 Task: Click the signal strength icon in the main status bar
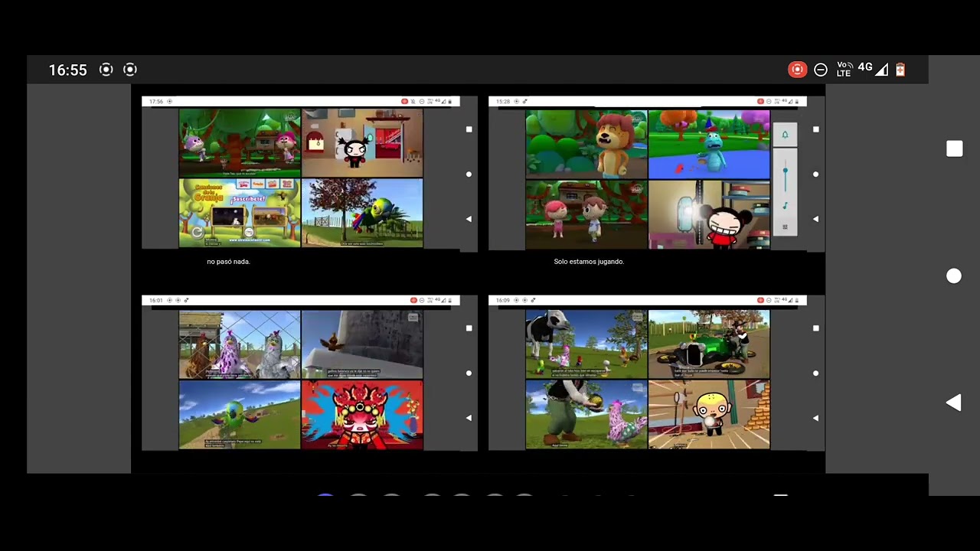click(882, 70)
